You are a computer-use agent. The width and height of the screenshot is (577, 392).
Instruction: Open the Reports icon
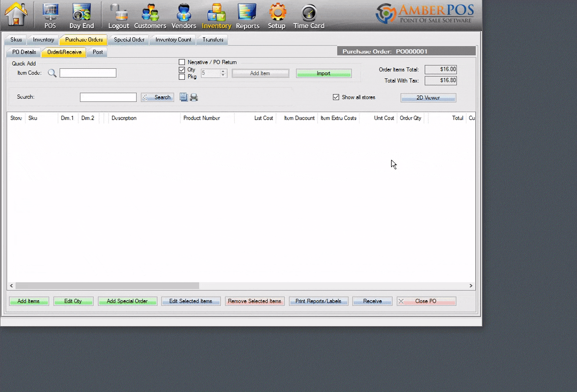coord(247,13)
